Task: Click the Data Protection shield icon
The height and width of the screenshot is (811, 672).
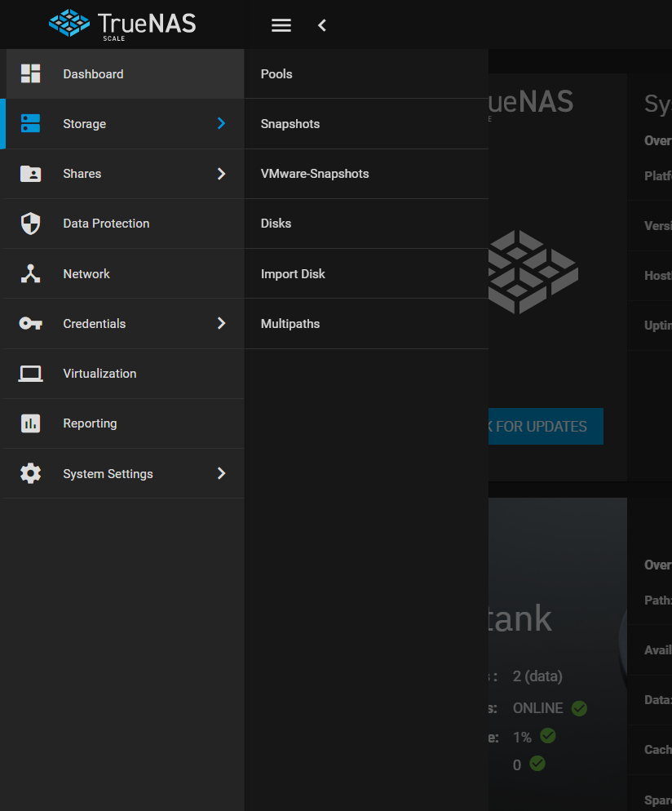Action: [x=30, y=224]
